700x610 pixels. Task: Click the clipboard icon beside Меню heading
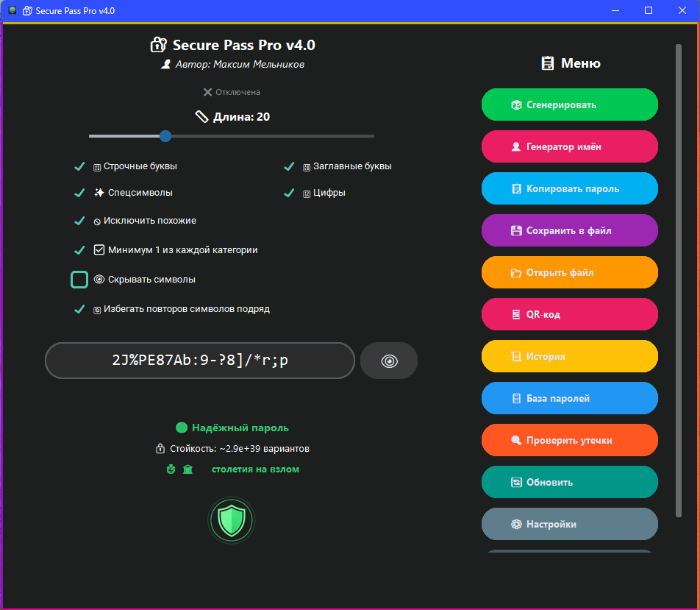[548, 63]
